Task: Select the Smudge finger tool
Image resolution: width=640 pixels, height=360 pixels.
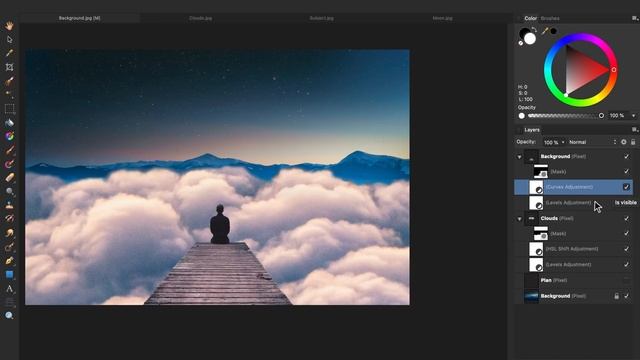Action: point(9,233)
